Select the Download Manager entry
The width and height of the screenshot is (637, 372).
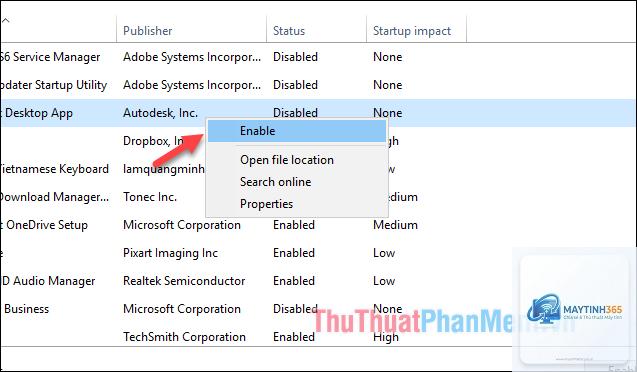pyautogui.click(x=54, y=197)
